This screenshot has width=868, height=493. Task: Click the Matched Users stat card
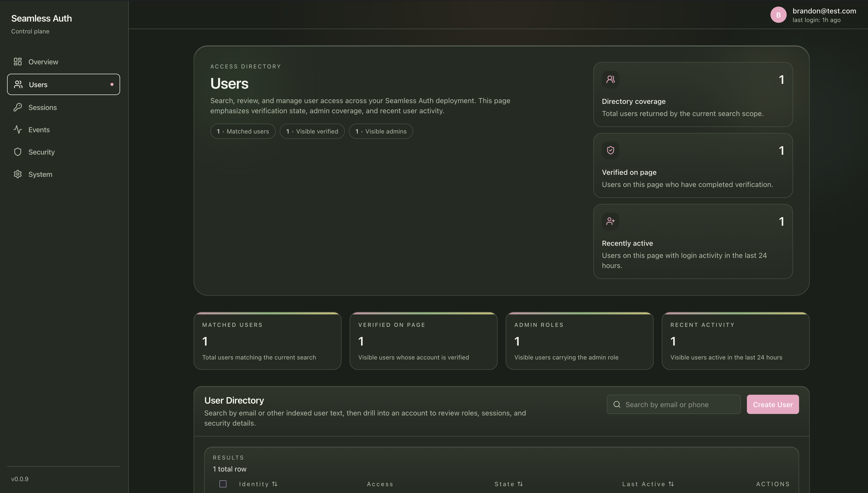point(268,341)
